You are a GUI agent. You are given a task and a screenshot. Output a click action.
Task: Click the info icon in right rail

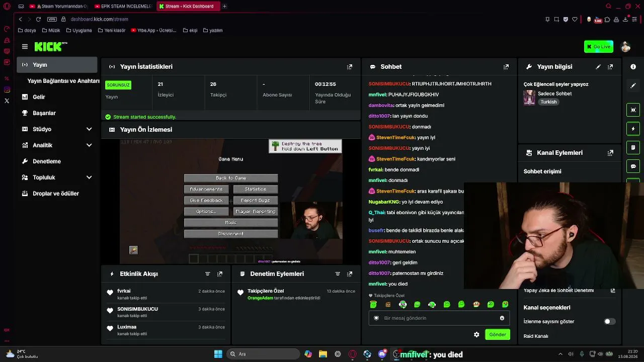coord(633,67)
